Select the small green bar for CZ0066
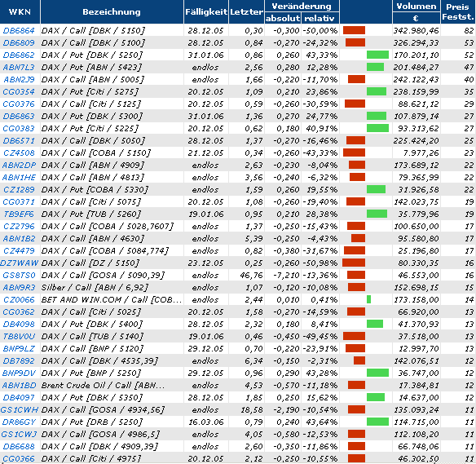This screenshot has width=476, height=464. (368, 299)
